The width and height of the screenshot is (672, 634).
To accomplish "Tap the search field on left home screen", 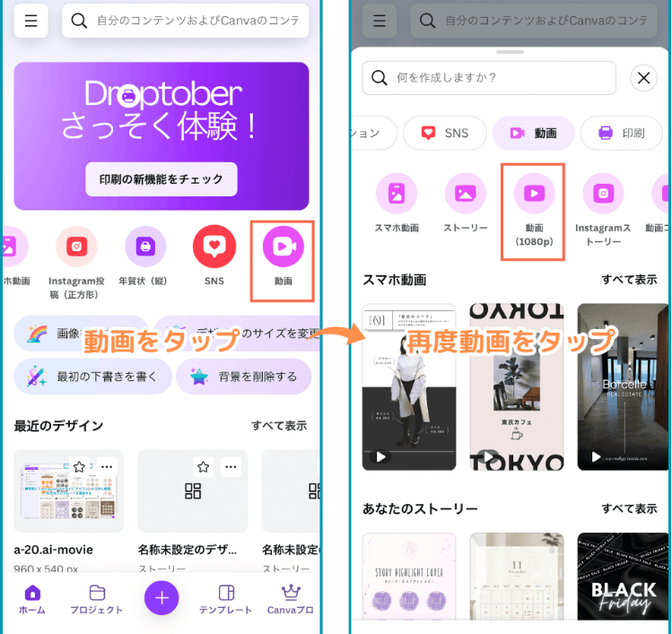I will [x=185, y=21].
